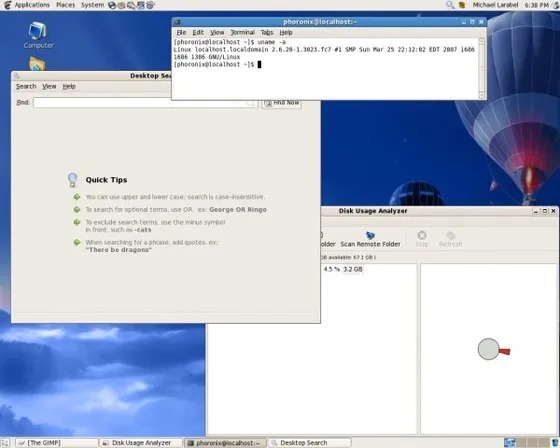Viewport: 560px width, 448px height.
Task: Click the Desktop Search window title icon
Action: click(x=16, y=76)
